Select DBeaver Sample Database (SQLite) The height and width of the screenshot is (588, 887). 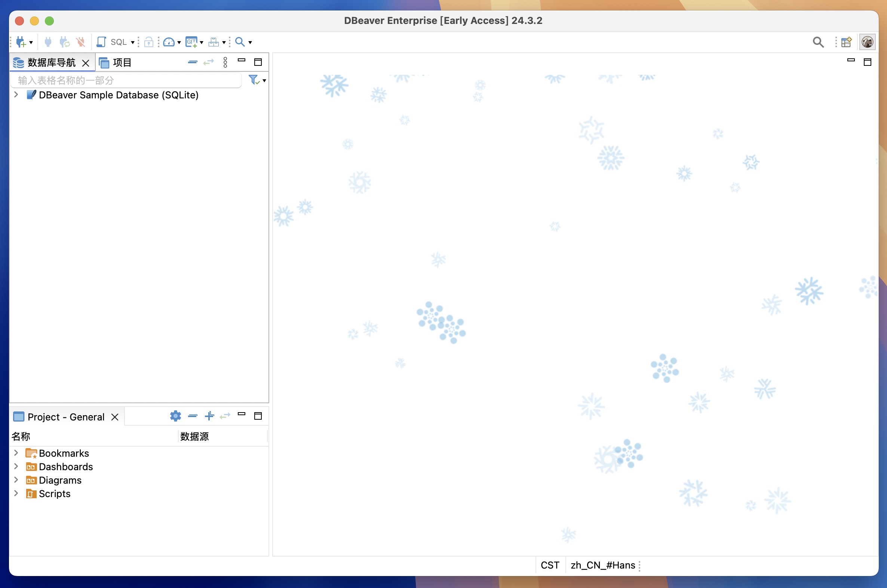(x=119, y=95)
